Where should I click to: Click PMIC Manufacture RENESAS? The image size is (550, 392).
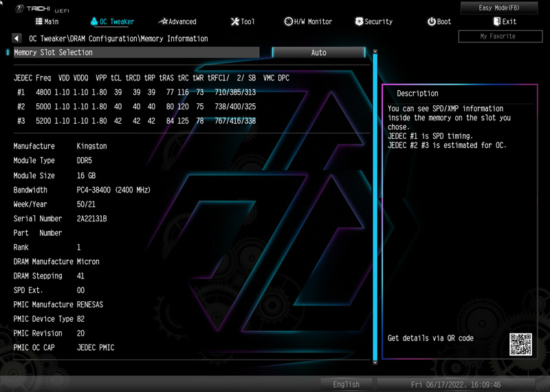tap(90, 304)
